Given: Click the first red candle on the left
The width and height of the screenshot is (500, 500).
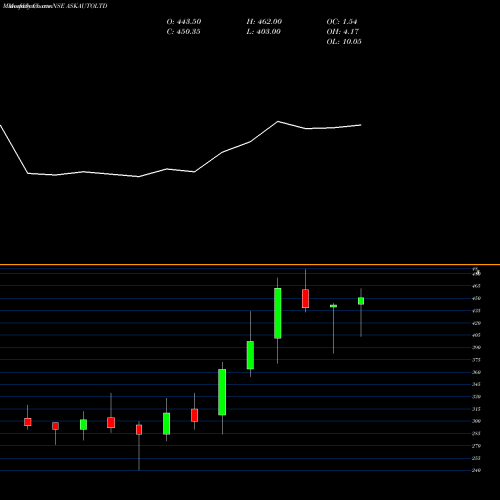Looking at the screenshot, I should pyautogui.click(x=28, y=422).
